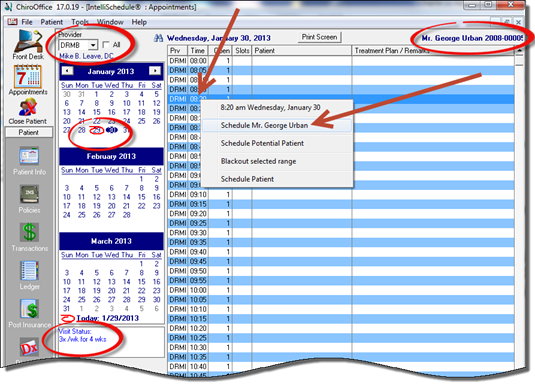Open the Ledger icon
The image size is (535, 387).
coord(29,271)
